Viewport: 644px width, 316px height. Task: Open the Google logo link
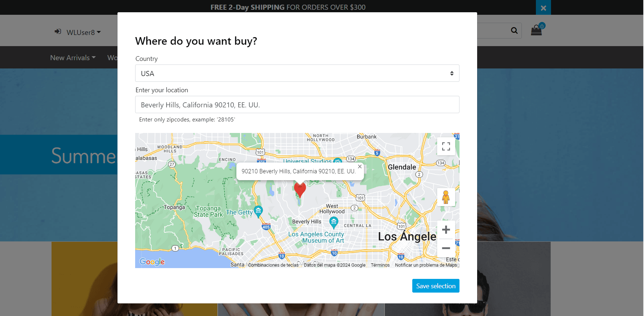point(152,262)
